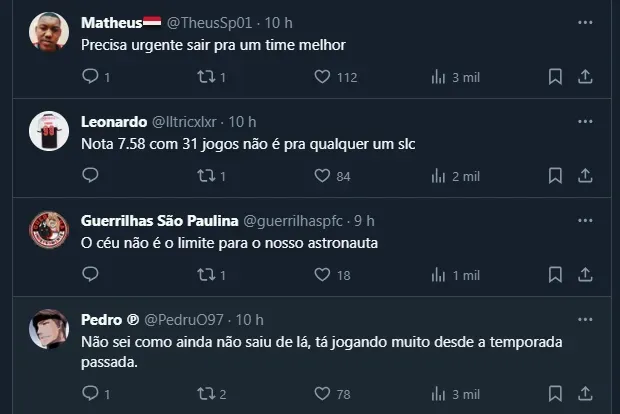Open more options on Matheus's tweet
Screen dimensions: 620x414
pos(586,21)
